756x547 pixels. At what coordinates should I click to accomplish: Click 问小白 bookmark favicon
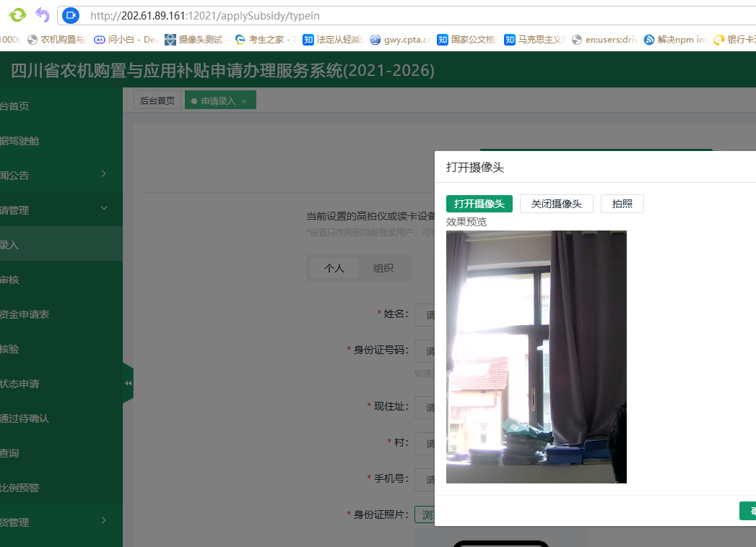(x=100, y=40)
